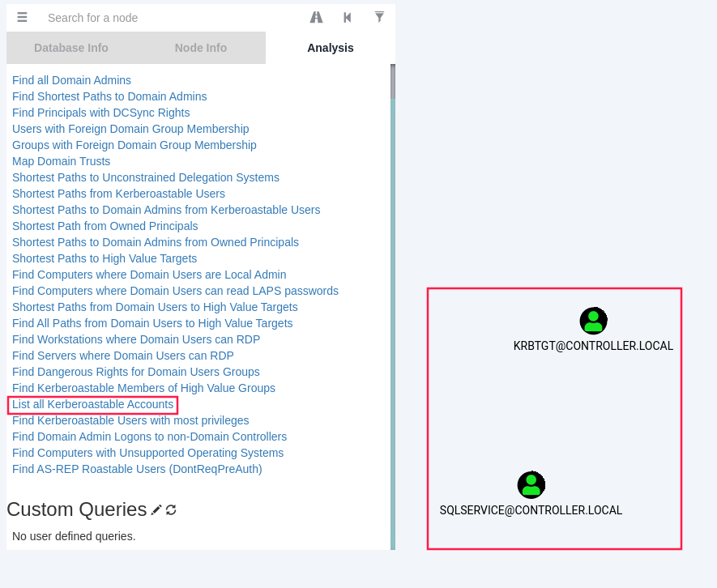
Task: Open the Node Info tab
Action: 201,48
